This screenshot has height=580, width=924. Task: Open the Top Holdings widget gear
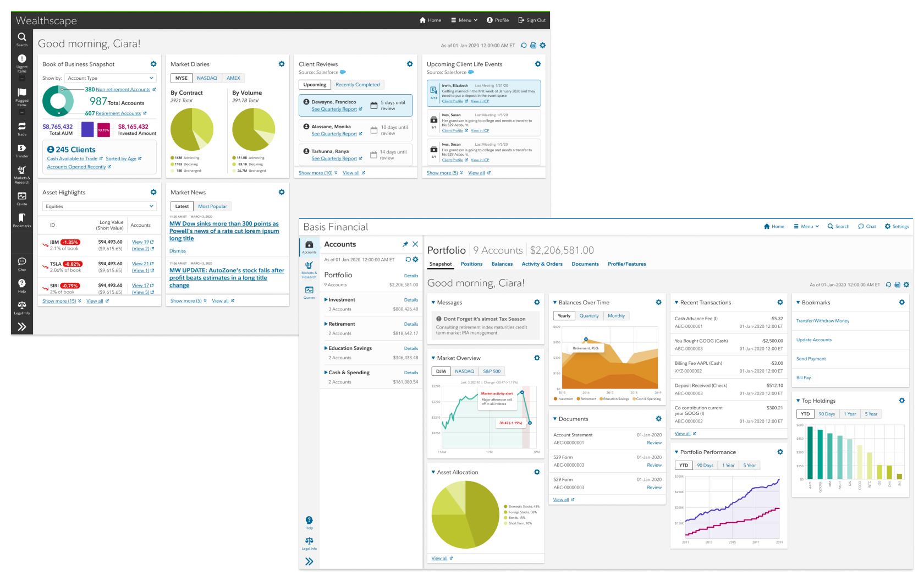tap(901, 401)
